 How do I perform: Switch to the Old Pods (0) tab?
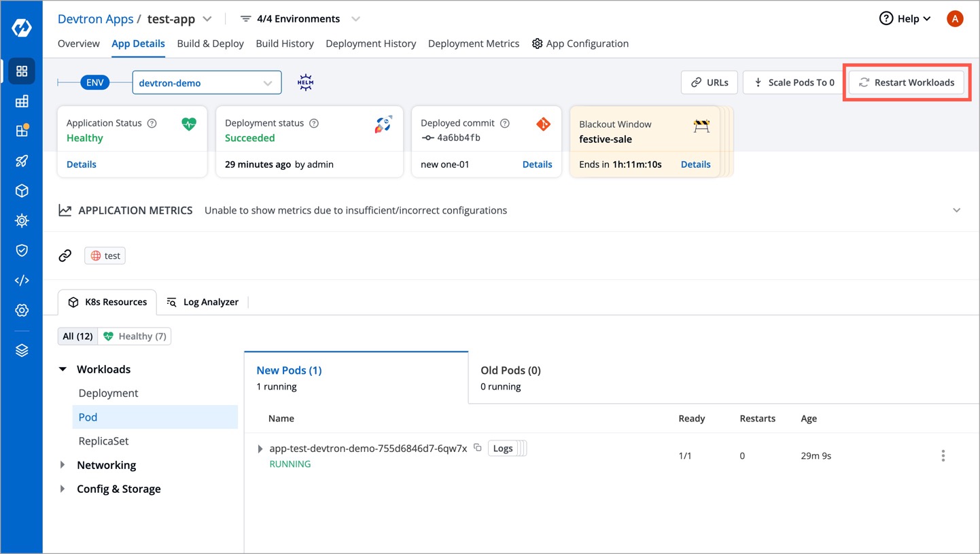tap(510, 377)
